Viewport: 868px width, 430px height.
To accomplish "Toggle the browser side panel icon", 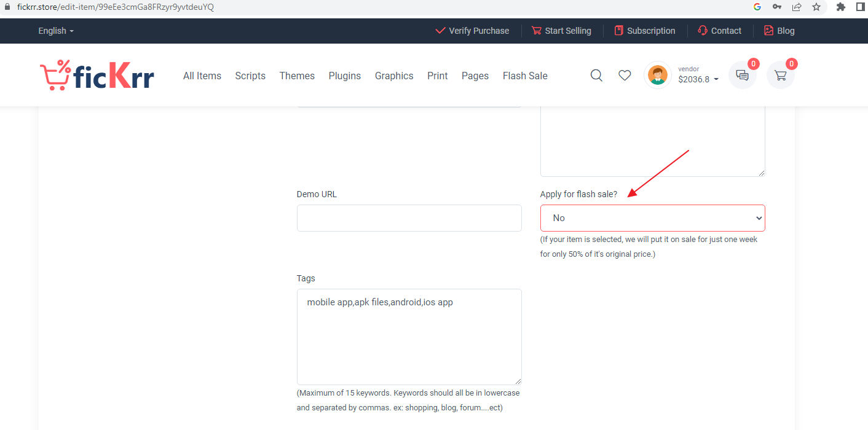I will pyautogui.click(x=861, y=7).
